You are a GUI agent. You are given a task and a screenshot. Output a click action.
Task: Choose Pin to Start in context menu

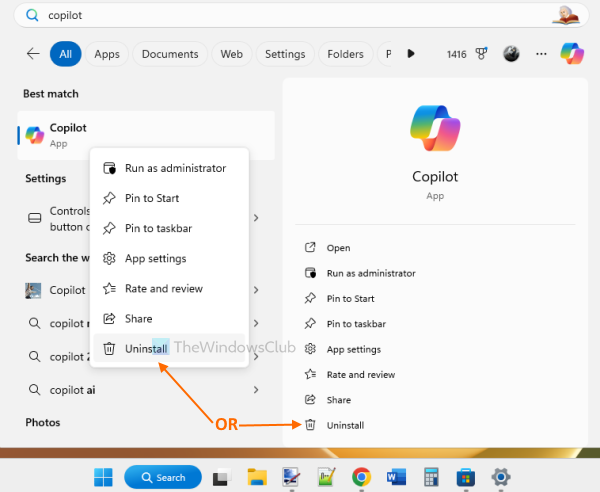point(169,198)
